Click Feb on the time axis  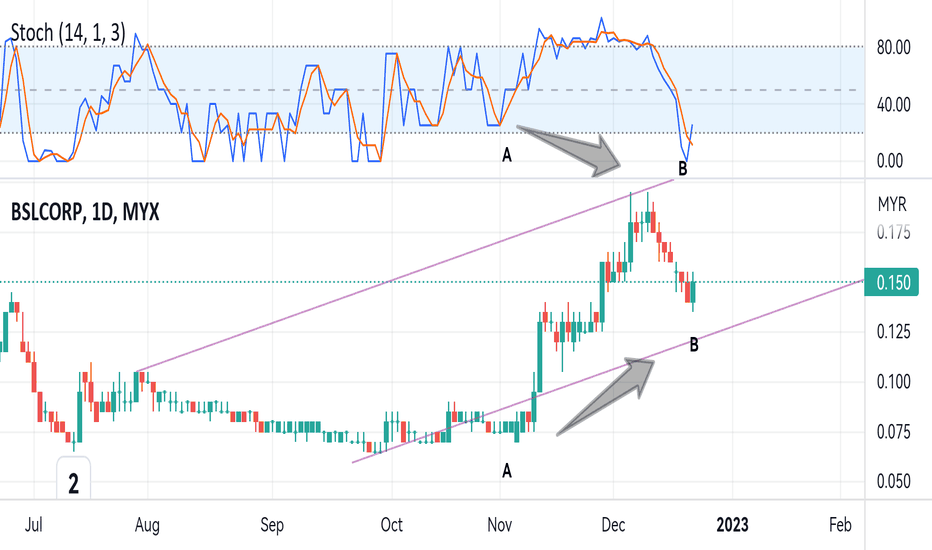tap(840, 525)
